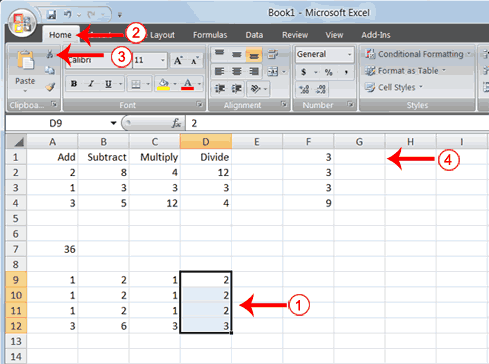
Task: Activate the Format Painter brush
Action: (50, 87)
